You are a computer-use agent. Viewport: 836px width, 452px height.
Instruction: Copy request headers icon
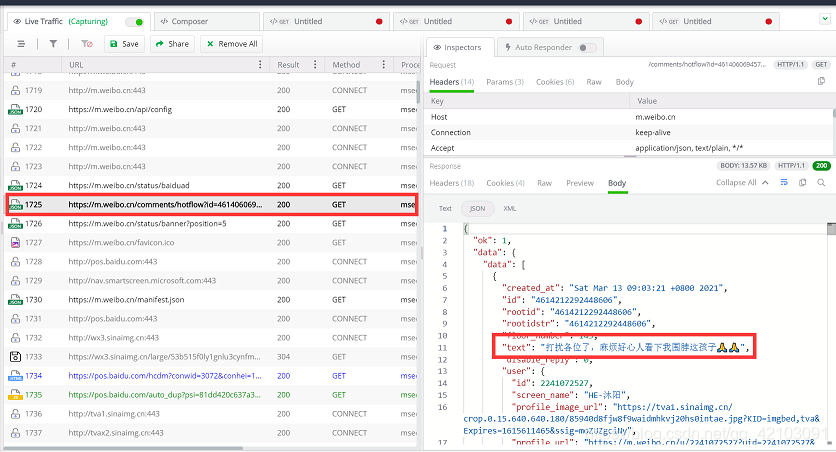point(821,81)
